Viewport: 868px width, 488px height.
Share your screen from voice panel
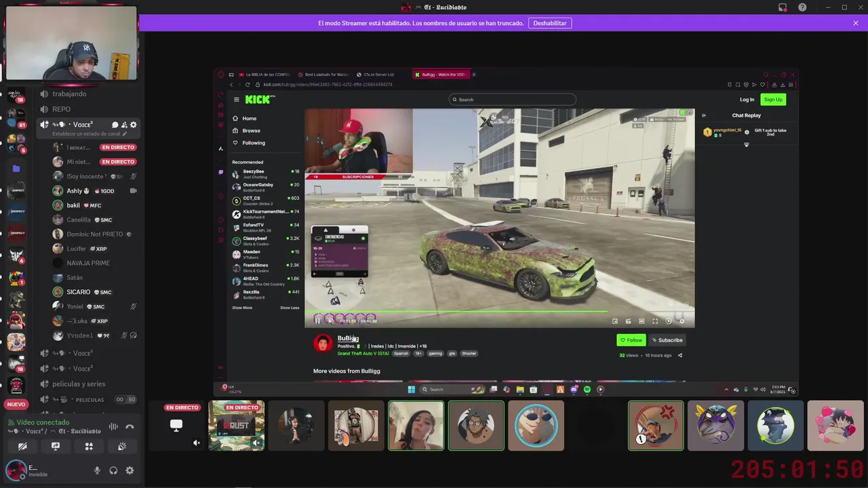[x=56, y=447]
